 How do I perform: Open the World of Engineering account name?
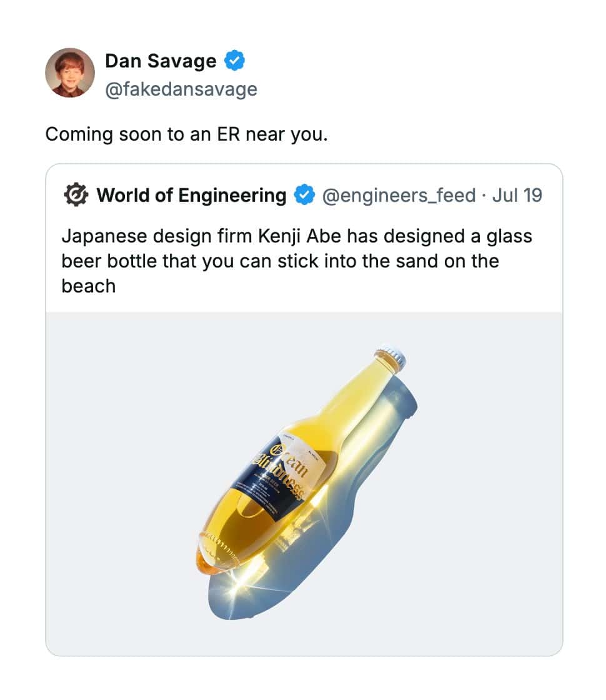tap(191, 196)
